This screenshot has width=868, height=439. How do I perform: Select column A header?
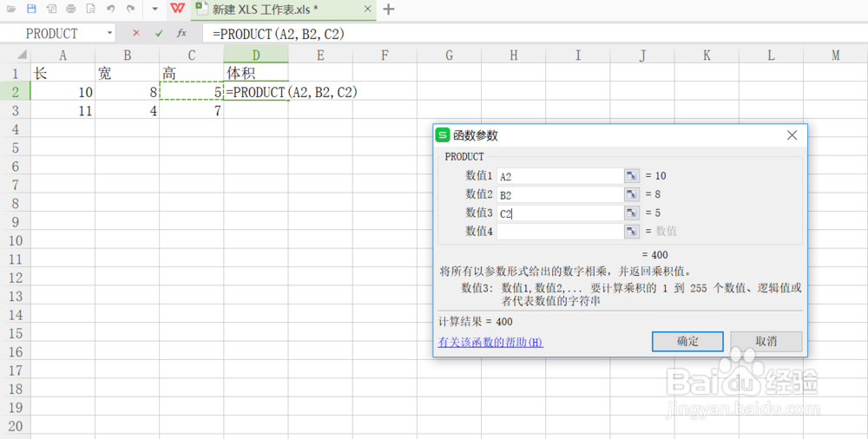pyautogui.click(x=62, y=55)
